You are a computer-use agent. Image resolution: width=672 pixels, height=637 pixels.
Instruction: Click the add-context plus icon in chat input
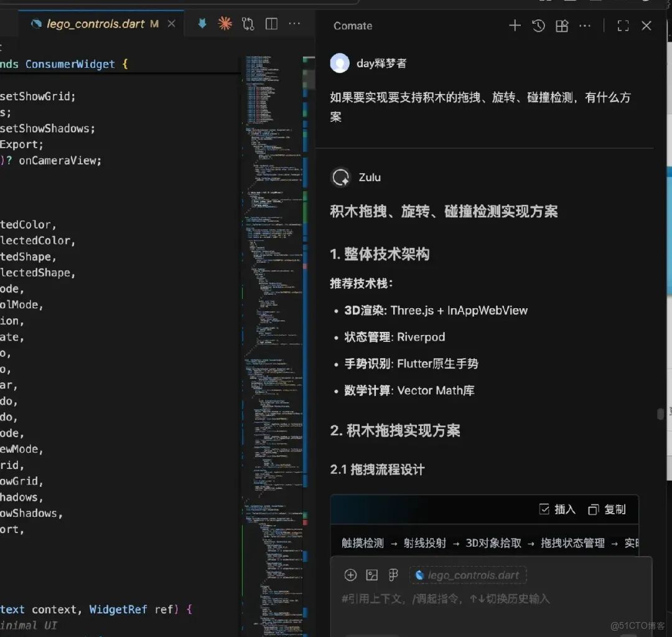351,575
